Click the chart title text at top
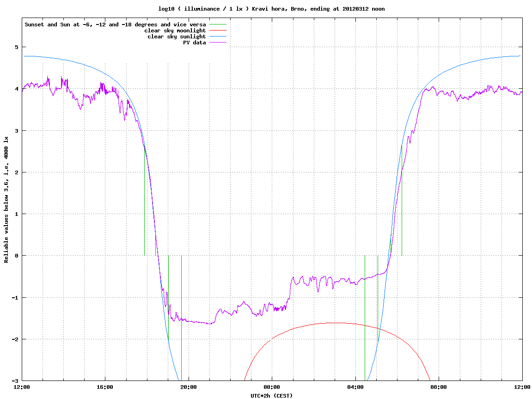This screenshot has height=399, width=532. click(x=271, y=9)
